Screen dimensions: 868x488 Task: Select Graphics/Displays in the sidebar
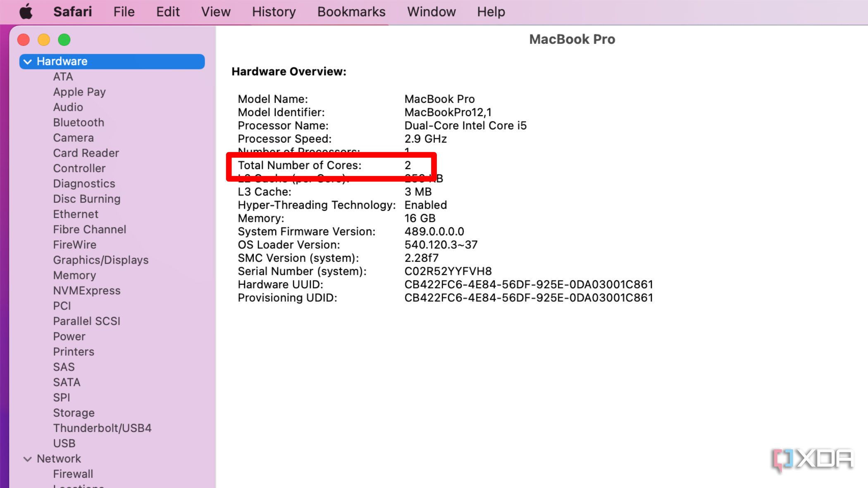[100, 260]
